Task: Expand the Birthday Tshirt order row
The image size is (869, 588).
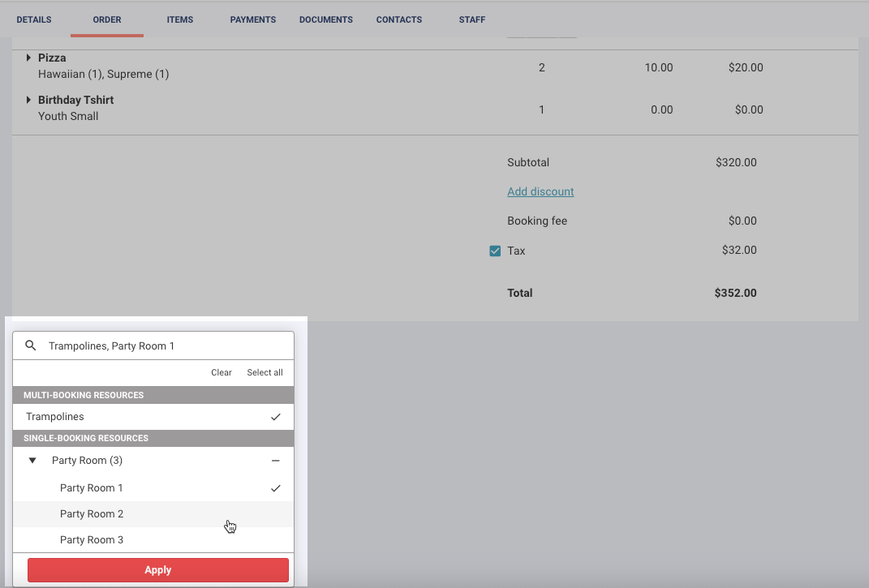Action: click(28, 100)
